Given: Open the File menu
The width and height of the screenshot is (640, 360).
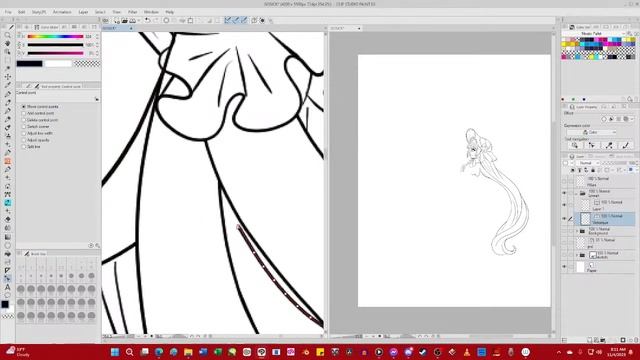Looking at the screenshot, I should pyautogui.click(x=8, y=12).
